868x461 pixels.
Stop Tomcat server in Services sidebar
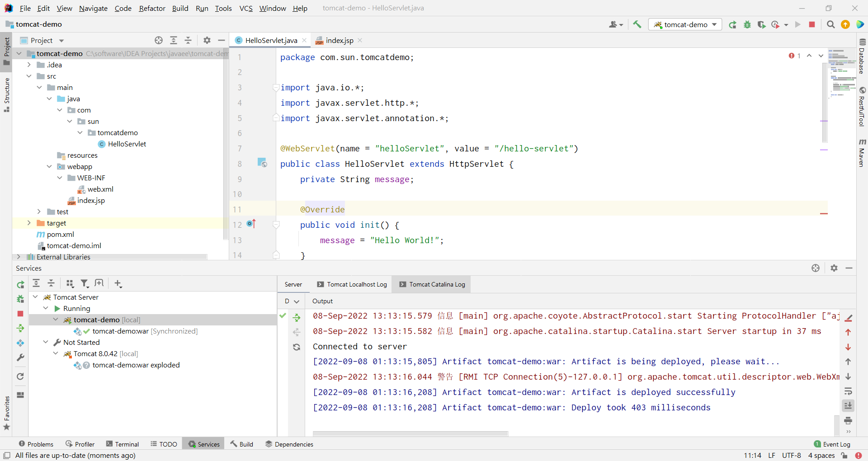pos(20,314)
